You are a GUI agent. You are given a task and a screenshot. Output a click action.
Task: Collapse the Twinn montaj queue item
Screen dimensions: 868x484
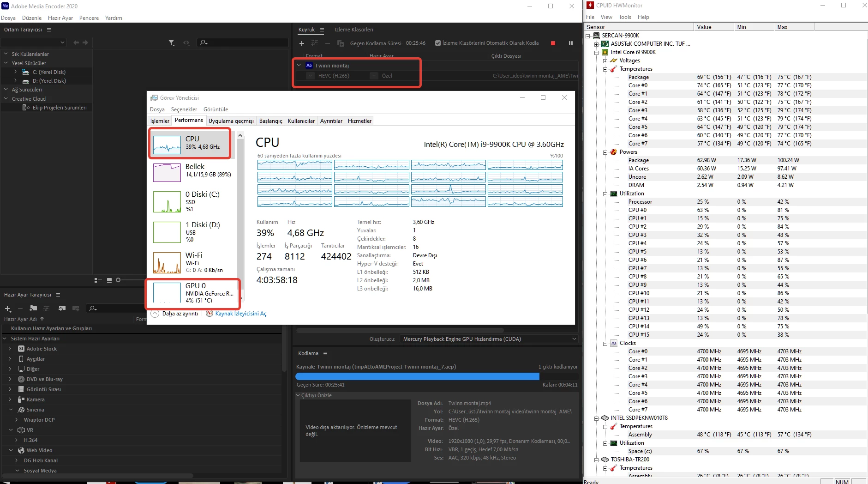point(299,66)
